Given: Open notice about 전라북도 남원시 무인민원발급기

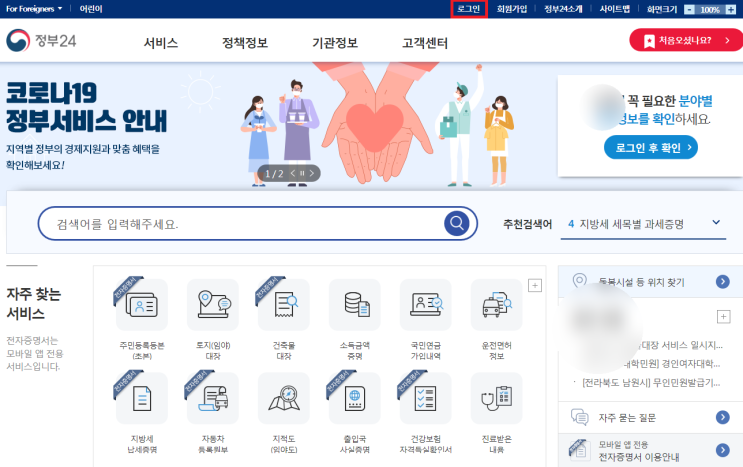Looking at the screenshot, I should (651, 383).
